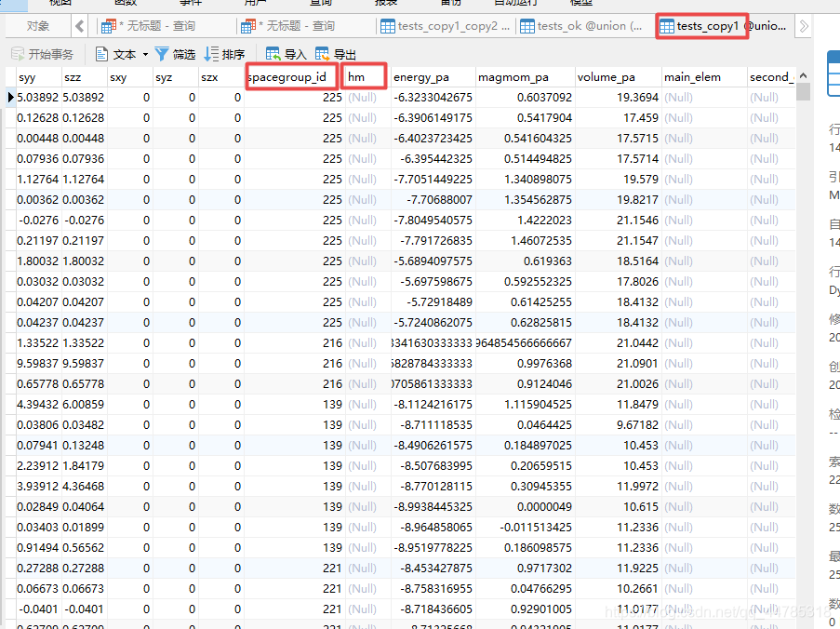Screen dimensions: 840x629
Task: Select the cell with value 0.9124046
Action: (x=525, y=383)
